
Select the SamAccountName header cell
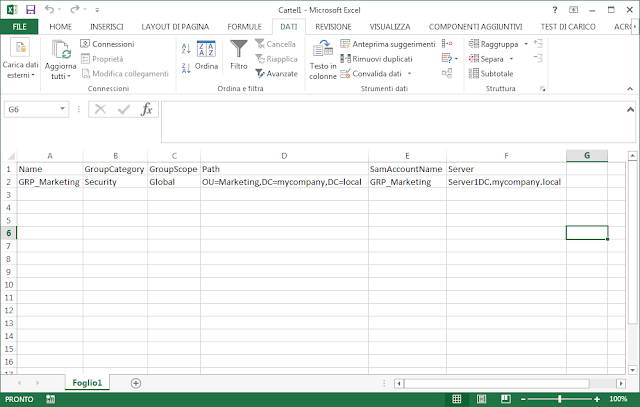coord(407,169)
